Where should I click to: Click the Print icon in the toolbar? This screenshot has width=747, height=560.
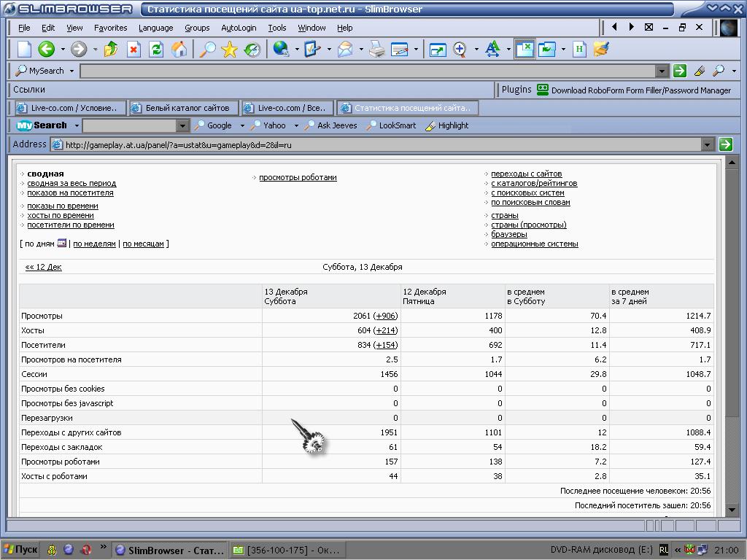(376, 50)
